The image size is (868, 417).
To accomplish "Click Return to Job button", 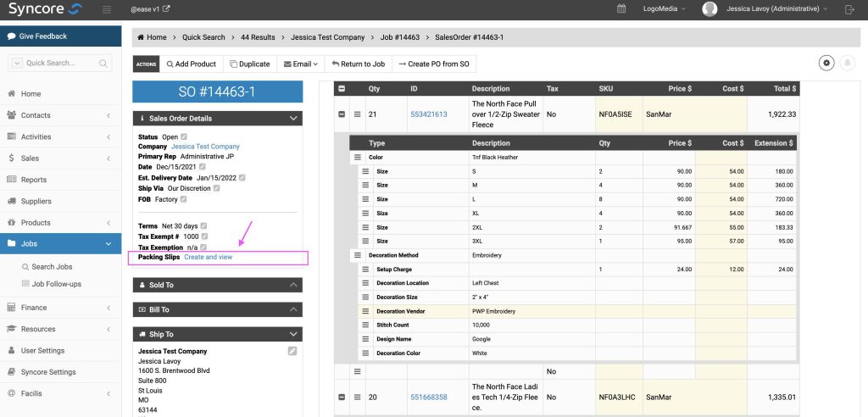I will coord(359,64).
